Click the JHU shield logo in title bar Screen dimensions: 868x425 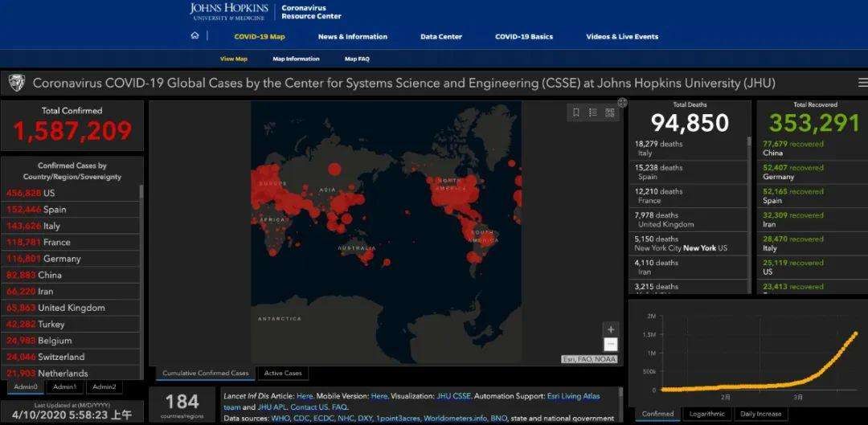pyautogui.click(x=17, y=83)
